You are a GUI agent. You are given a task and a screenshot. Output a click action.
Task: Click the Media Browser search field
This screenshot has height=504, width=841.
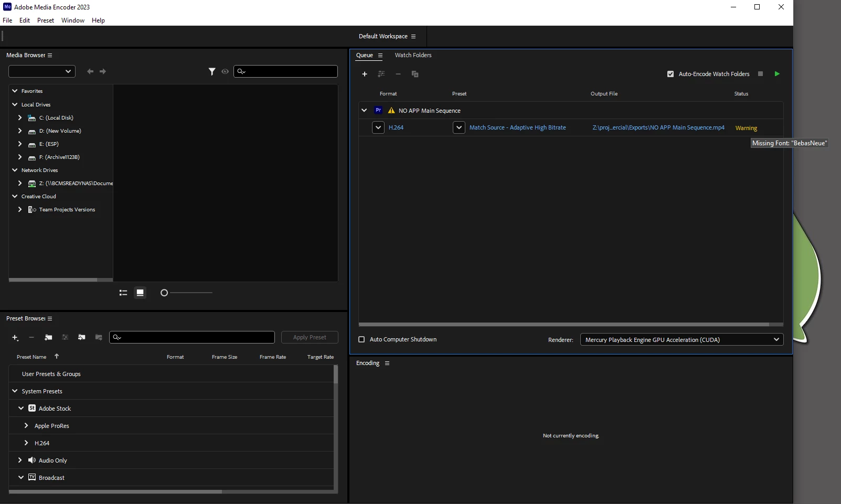[x=285, y=71]
